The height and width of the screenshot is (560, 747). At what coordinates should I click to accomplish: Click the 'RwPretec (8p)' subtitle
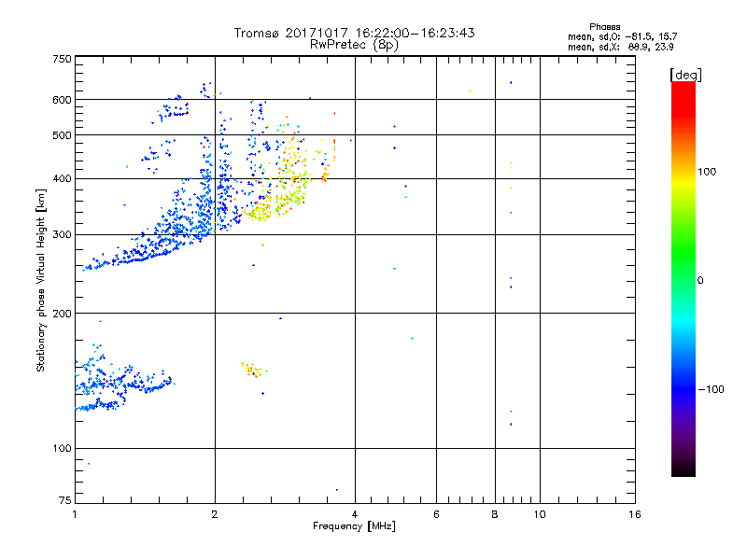click(354, 45)
